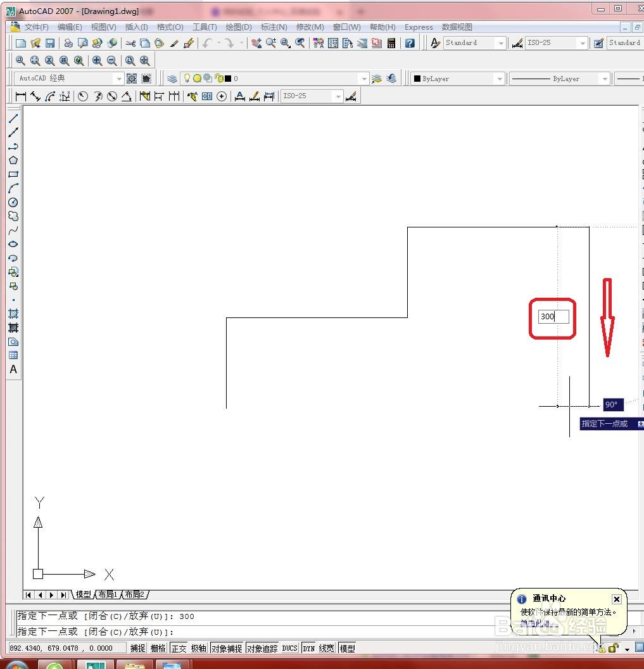The image size is (644, 669).
Task: Expand the AutoCAD 经典 workspace dropdown
Action: pyautogui.click(x=119, y=79)
